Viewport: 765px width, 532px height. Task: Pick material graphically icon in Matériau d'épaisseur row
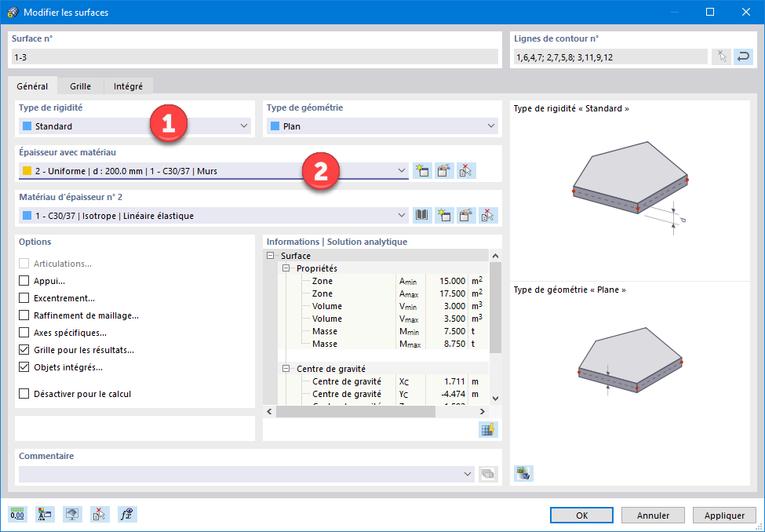coord(488,215)
